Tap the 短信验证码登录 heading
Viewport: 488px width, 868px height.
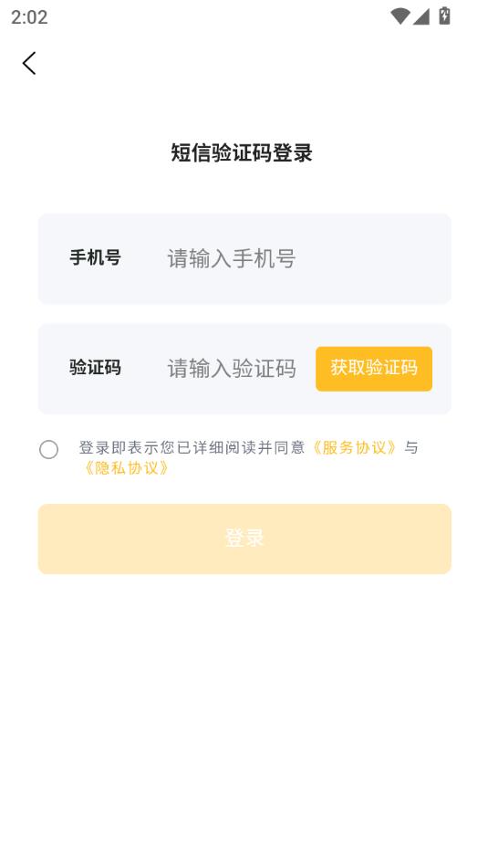point(242,152)
